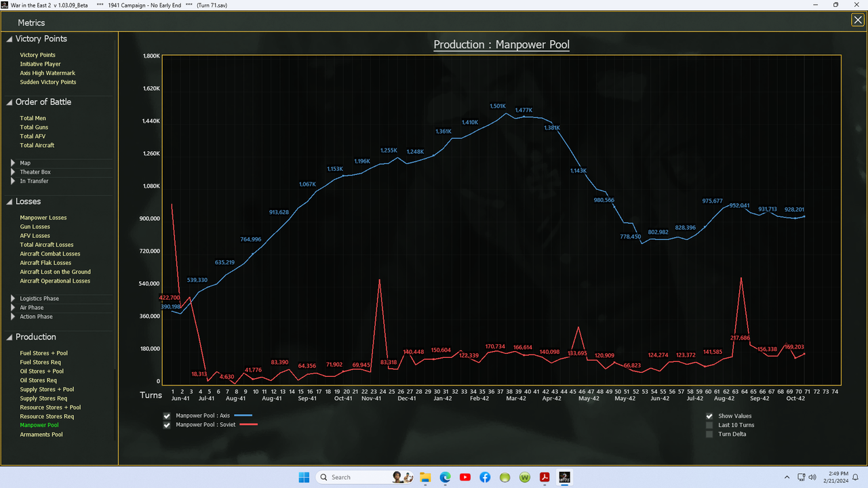This screenshot has width=868, height=488.
Task: Expand the Air Phase subsection
Action: [13, 308]
